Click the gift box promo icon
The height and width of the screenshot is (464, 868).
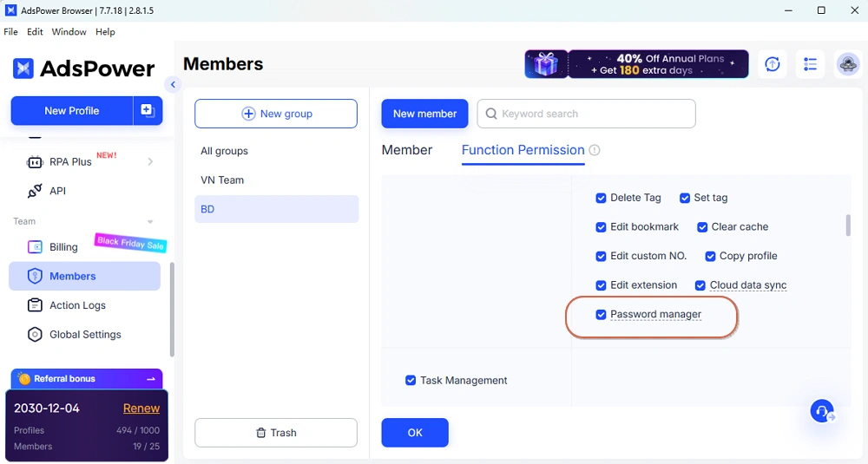546,64
